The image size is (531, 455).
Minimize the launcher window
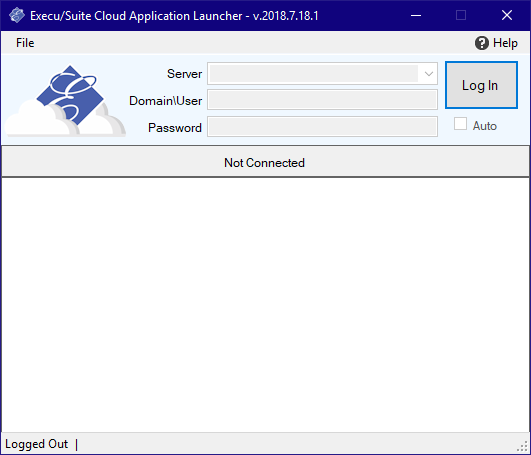(416, 15)
